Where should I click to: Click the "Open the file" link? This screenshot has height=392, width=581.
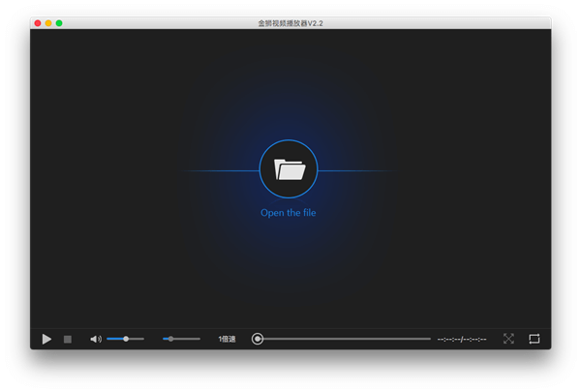click(x=289, y=213)
